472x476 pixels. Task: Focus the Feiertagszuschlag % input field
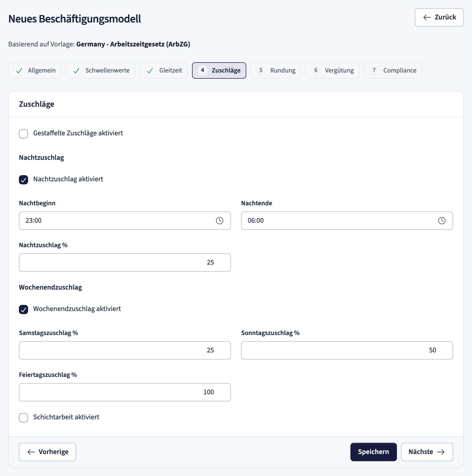click(125, 392)
